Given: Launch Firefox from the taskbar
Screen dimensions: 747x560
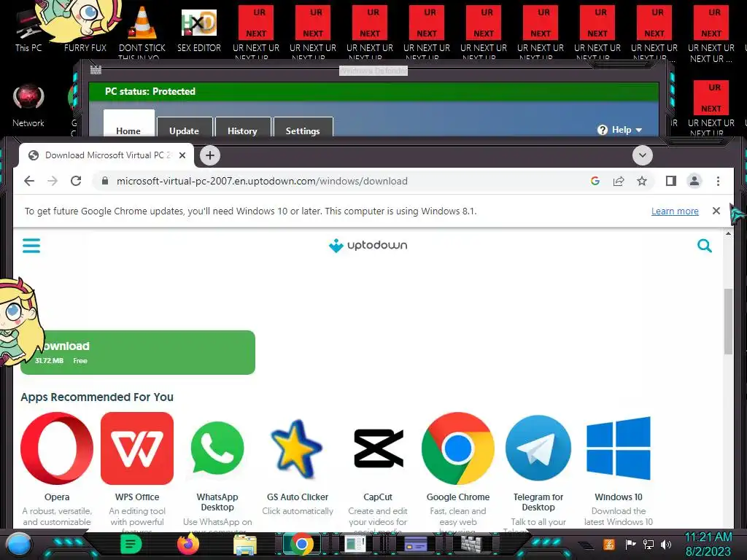Looking at the screenshot, I should pyautogui.click(x=188, y=544).
